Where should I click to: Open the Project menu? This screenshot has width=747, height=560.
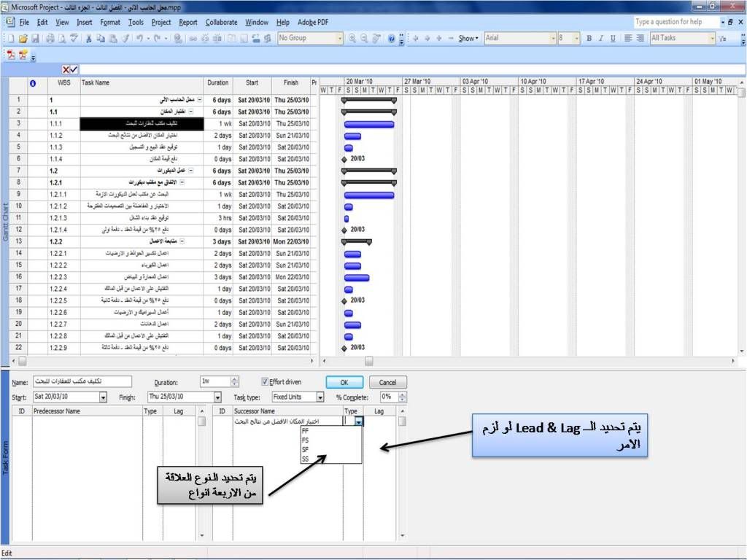click(x=161, y=23)
